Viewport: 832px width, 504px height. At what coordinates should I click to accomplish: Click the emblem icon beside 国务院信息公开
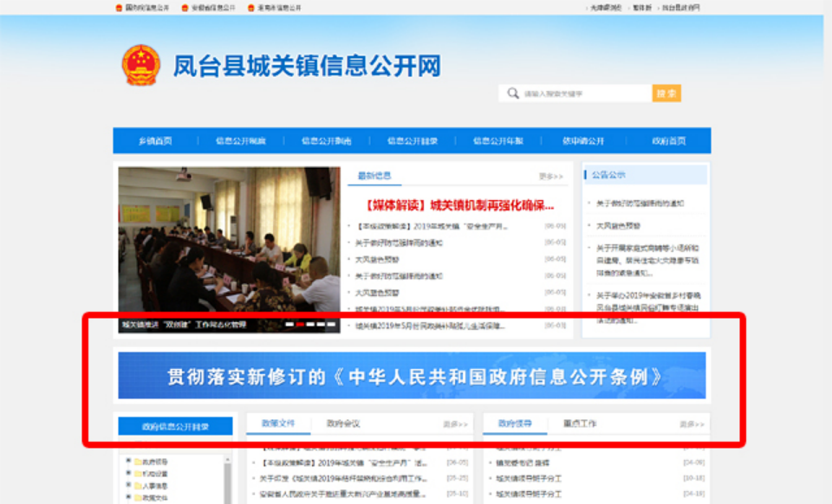(x=120, y=8)
